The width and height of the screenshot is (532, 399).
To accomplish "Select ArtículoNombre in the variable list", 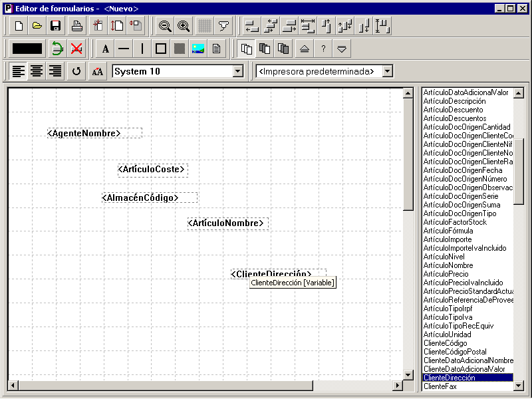I will pyautogui.click(x=448, y=265).
